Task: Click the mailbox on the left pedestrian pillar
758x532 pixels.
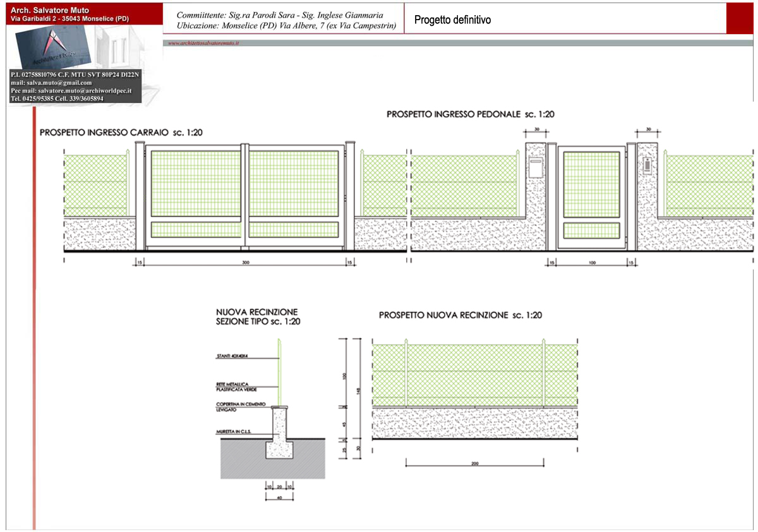Action: coord(536,168)
